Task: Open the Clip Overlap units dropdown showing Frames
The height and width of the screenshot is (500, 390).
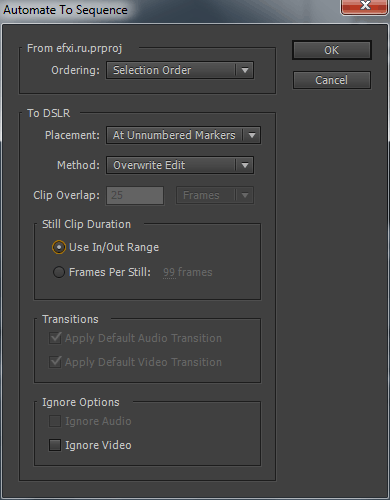Action: [x=215, y=195]
